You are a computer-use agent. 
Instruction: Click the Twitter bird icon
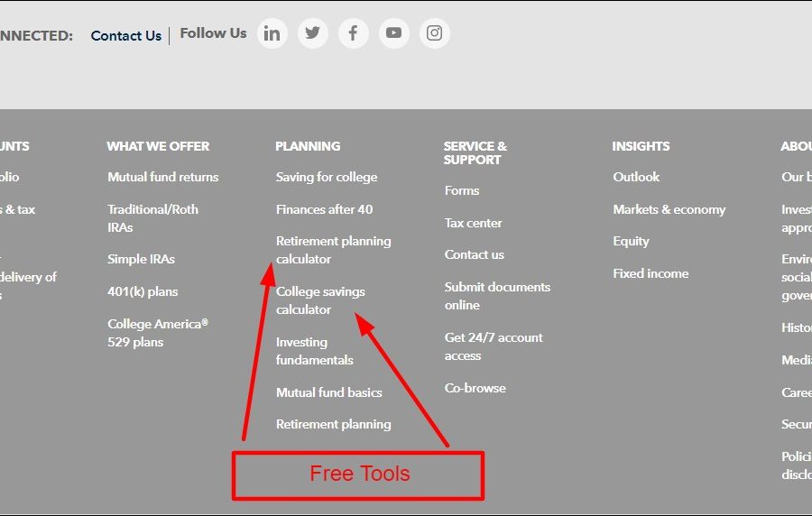click(312, 33)
